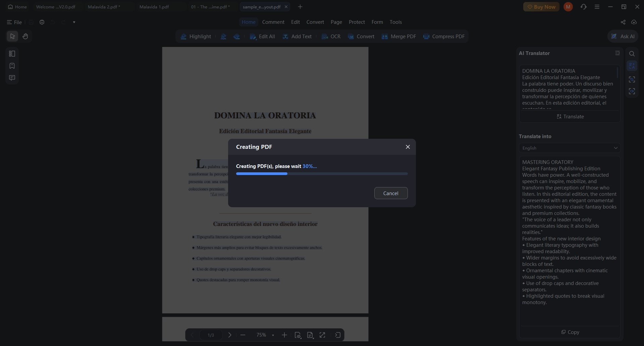Open the thumbnails panel icon
This screenshot has height=346, width=644.
pyautogui.click(x=12, y=54)
